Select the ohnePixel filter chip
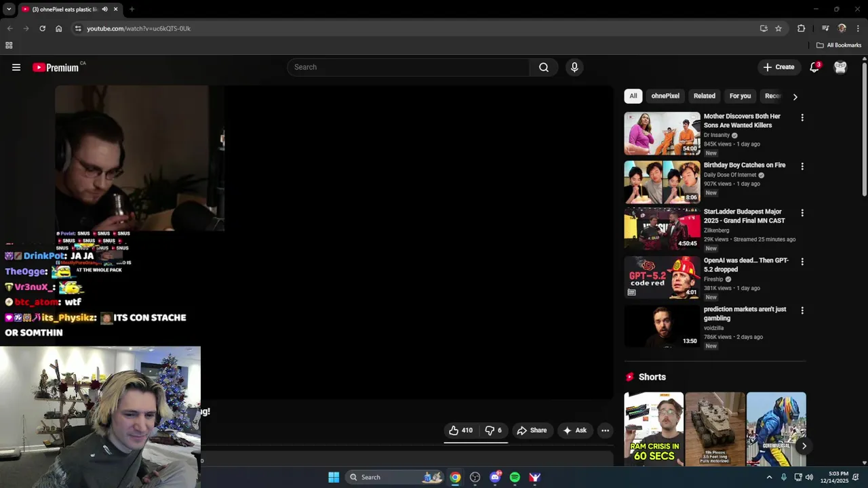Image resolution: width=868 pixels, height=488 pixels. pyautogui.click(x=665, y=96)
